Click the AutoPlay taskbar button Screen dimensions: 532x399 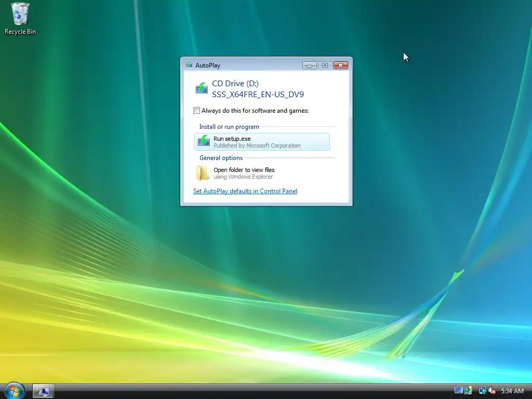43,391
